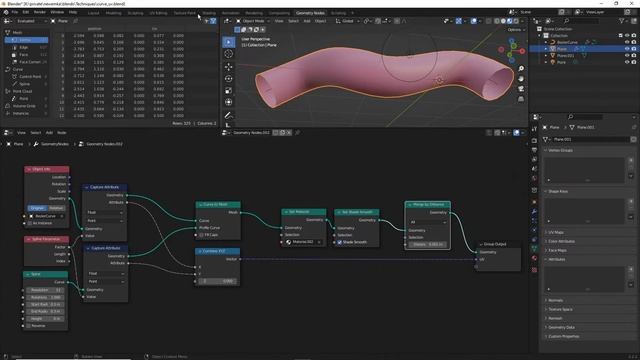Screen dimensions: 640x360
Task: Select Rendered viewport shading mode
Action: 516,21
